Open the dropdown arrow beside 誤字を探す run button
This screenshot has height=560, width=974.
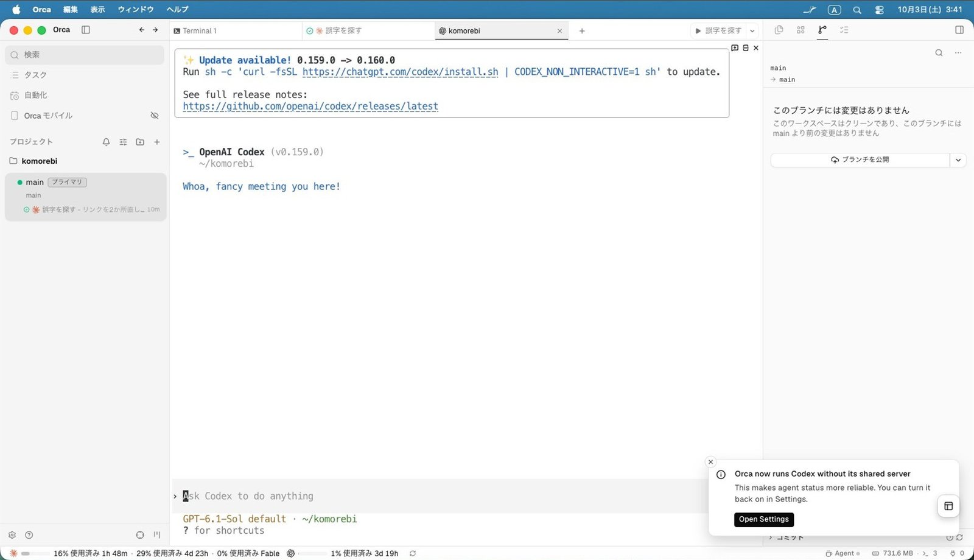(752, 30)
